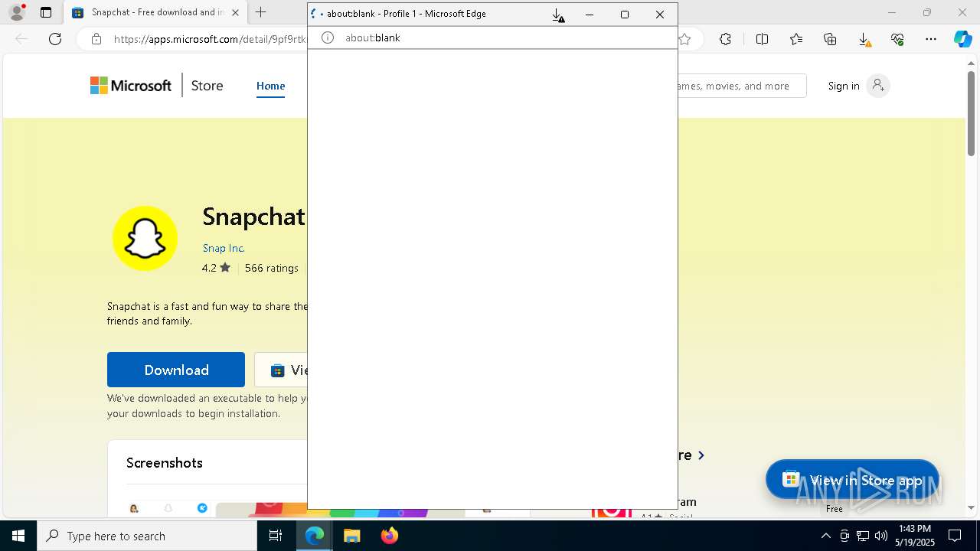The height and width of the screenshot is (551, 980).
Task: Click the back arrow in main Edge window
Action: click(21, 39)
